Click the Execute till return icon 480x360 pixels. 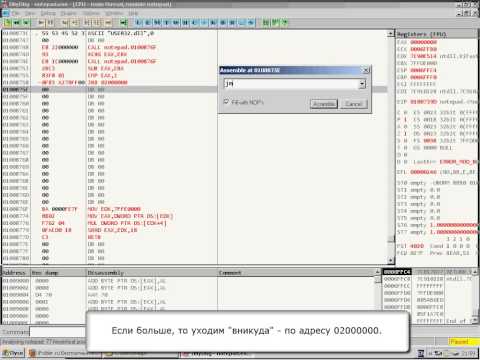coord(108,23)
